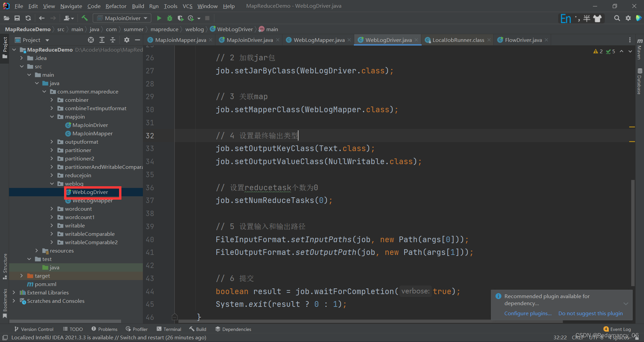Close the LocalJobRunner.class tab
The image size is (644, 342).
click(489, 40)
